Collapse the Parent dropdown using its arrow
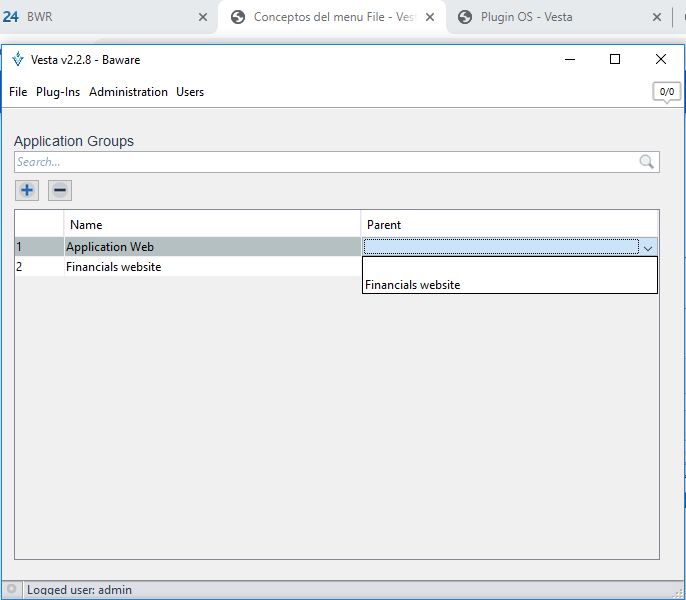Viewport: 686px width, 600px height. tap(648, 247)
